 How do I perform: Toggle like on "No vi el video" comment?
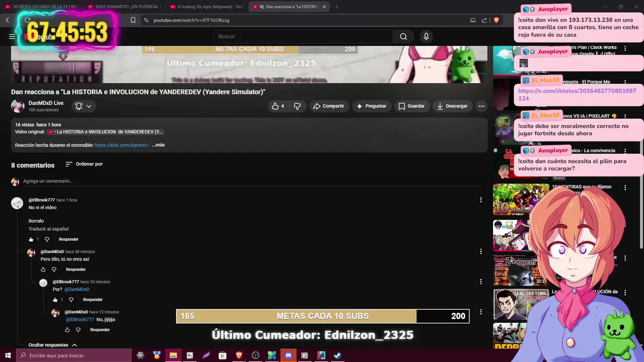click(x=31, y=239)
